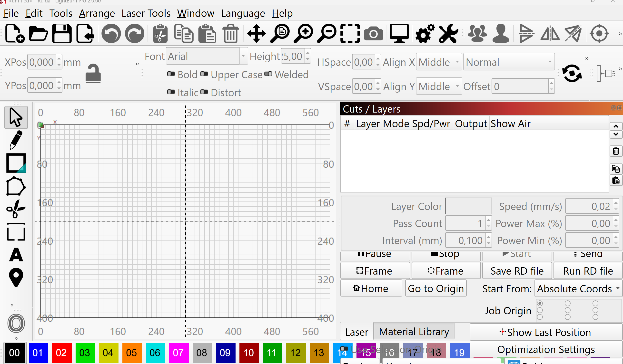Screen dimensions: 623x364
Task: Toggle the Bold text switch
Action: click(x=171, y=74)
